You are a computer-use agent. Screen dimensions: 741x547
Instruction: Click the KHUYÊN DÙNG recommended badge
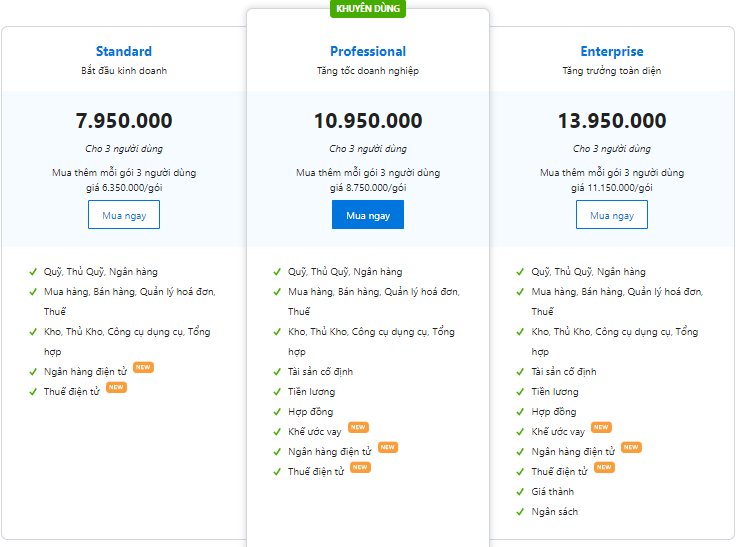[x=368, y=9]
